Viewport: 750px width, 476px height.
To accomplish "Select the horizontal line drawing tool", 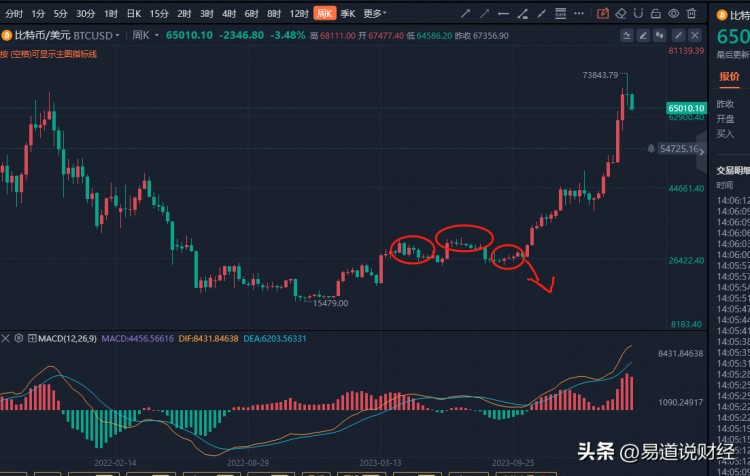I will point(503,14).
